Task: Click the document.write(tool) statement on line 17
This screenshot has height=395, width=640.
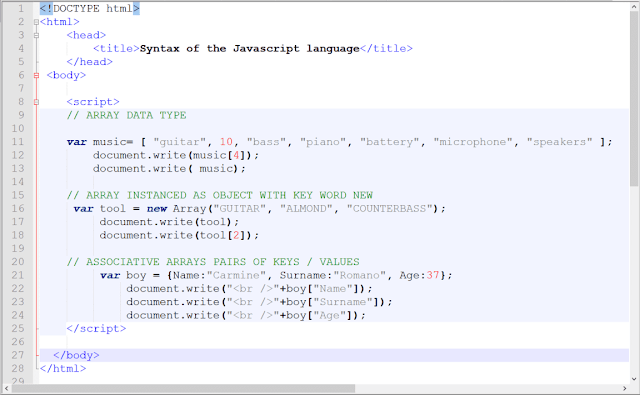Action: pyautogui.click(x=169, y=222)
